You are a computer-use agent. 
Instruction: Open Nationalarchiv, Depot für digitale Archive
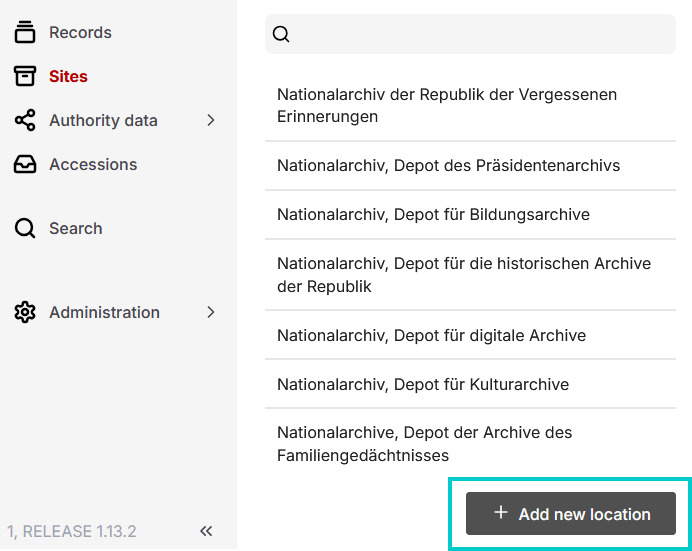pyautogui.click(x=431, y=335)
